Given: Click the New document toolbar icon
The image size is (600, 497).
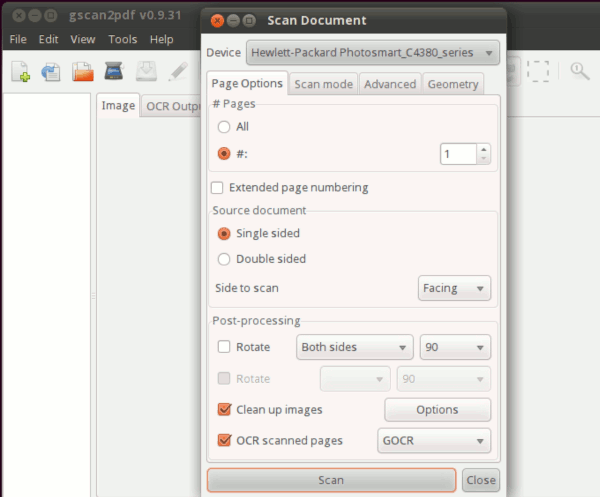Looking at the screenshot, I should pos(20,72).
